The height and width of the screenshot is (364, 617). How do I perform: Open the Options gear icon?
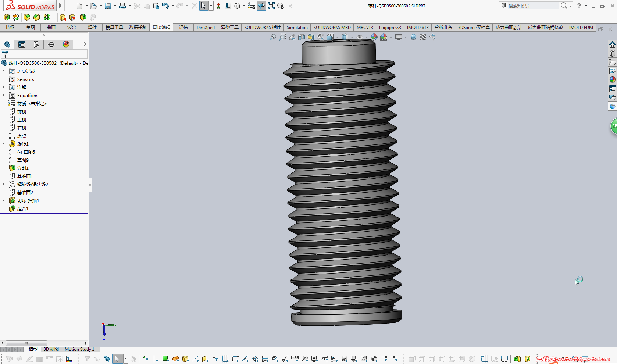click(237, 6)
